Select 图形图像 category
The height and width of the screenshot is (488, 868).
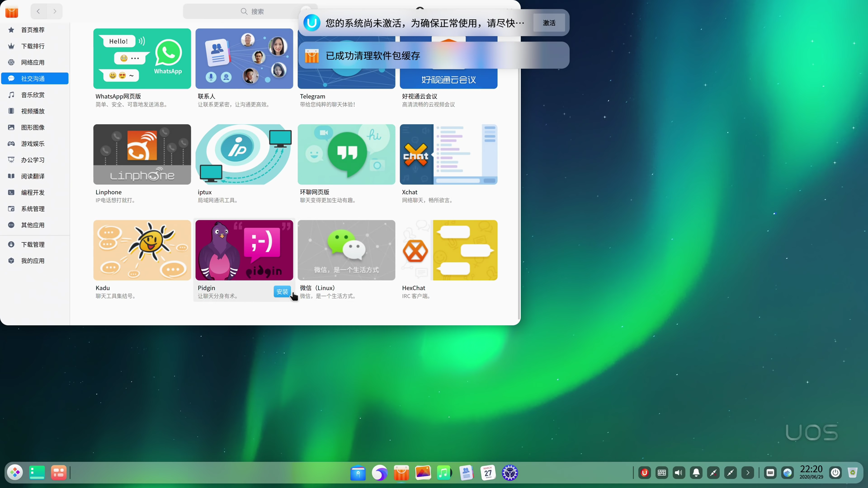[x=35, y=127]
